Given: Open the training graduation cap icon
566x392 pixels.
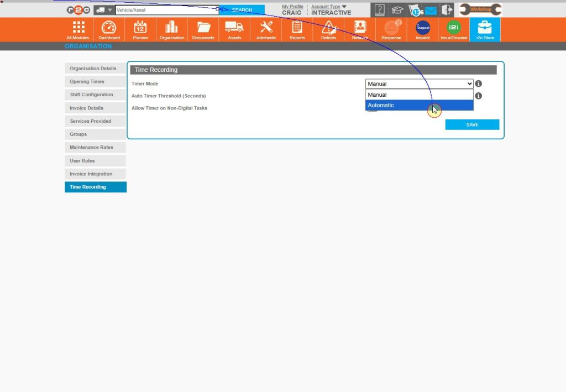Looking at the screenshot, I should tap(397, 10).
